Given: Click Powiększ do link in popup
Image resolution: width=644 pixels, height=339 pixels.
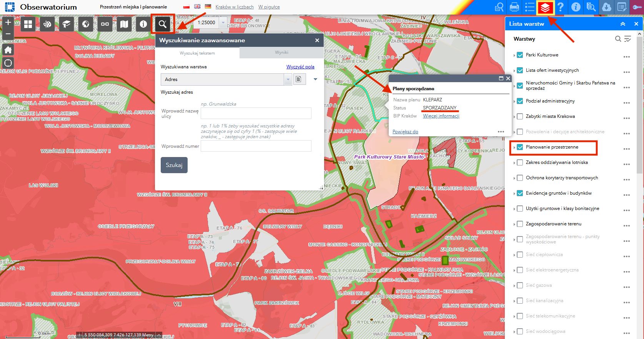Looking at the screenshot, I should coord(405,132).
